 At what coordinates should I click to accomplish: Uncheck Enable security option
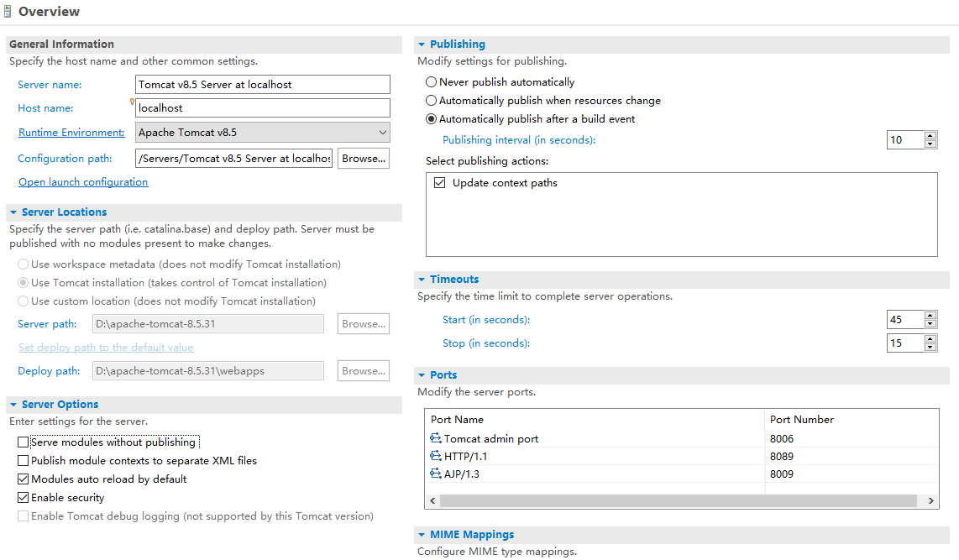[24, 498]
